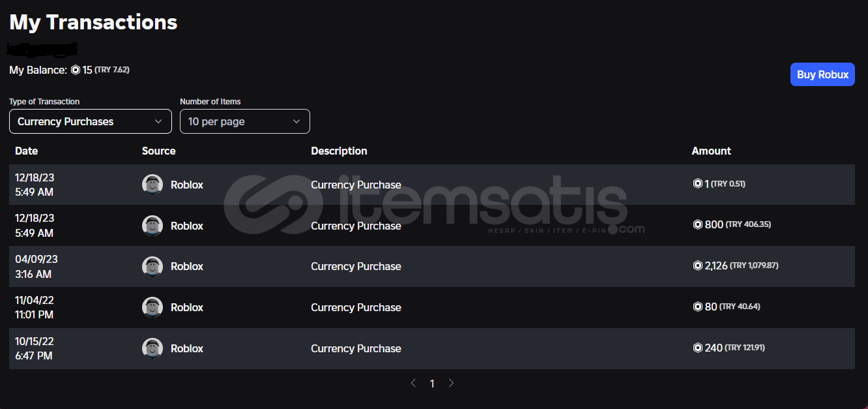Screen dimensions: 868x409
Task: Expand the 10 per page dropdown
Action: (244, 121)
